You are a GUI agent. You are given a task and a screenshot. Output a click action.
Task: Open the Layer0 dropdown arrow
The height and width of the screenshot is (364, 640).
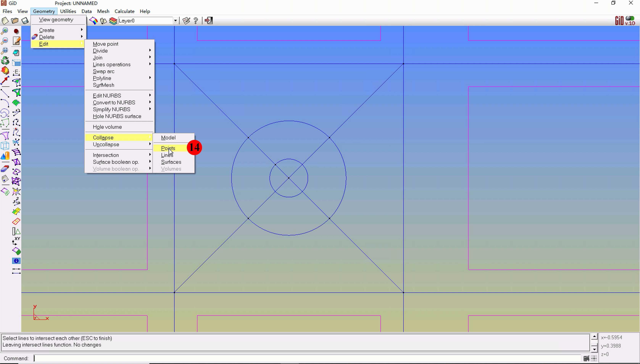175,21
